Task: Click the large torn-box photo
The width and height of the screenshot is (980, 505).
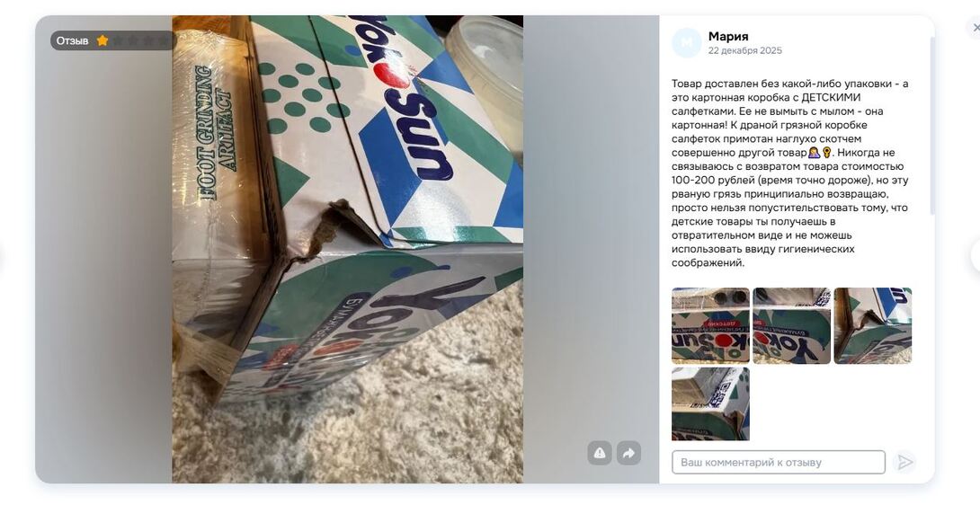Action: pyautogui.click(x=348, y=250)
